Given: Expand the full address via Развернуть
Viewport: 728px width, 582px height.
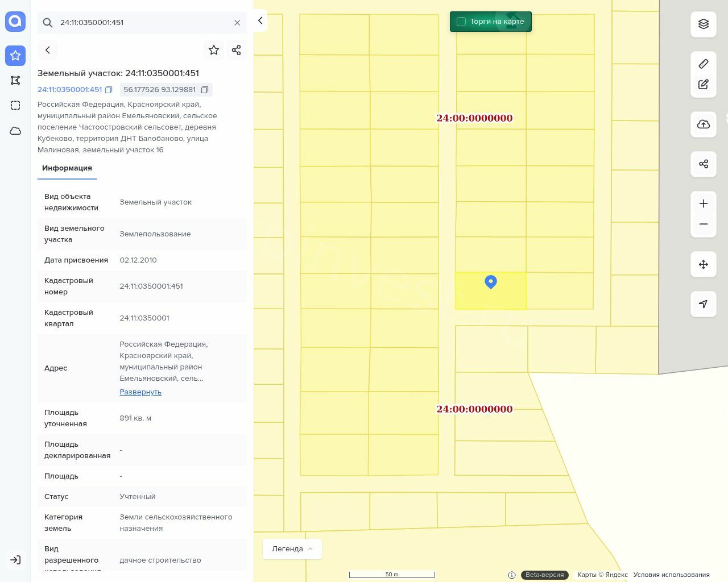Looking at the screenshot, I should pyautogui.click(x=140, y=392).
